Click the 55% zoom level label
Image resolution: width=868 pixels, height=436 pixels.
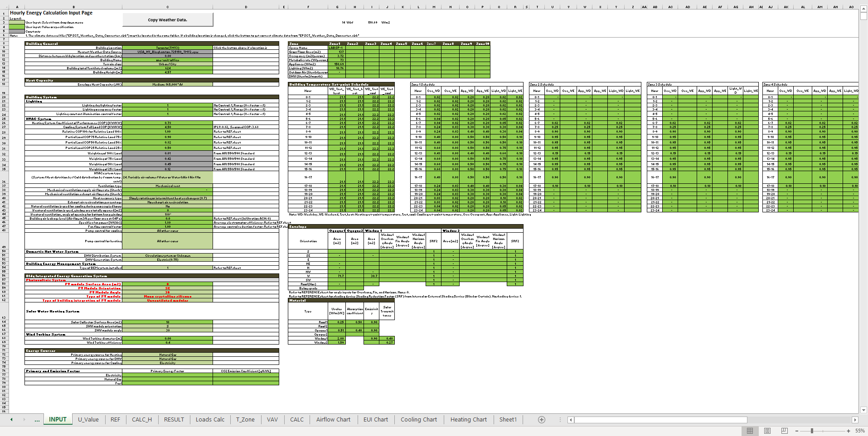coord(860,431)
